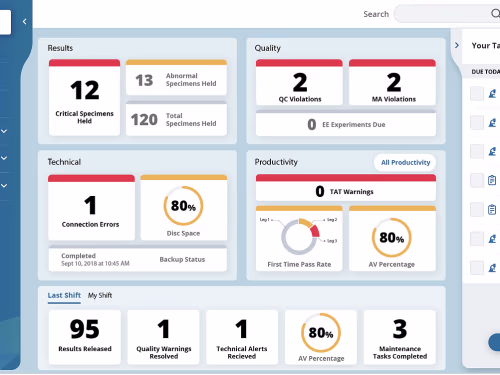Click the magnifier icon in the search box
The height and width of the screenshot is (375, 500).
pos(496,13)
